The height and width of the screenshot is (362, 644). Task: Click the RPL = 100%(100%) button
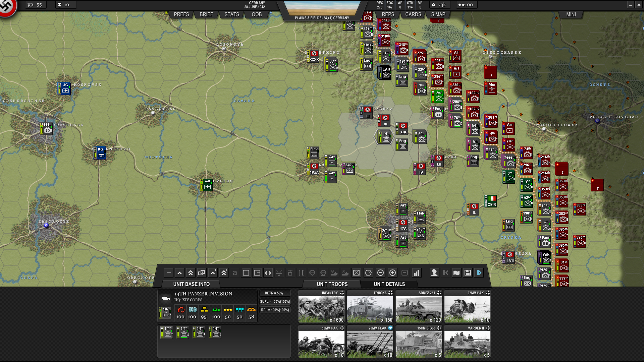pyautogui.click(x=275, y=310)
